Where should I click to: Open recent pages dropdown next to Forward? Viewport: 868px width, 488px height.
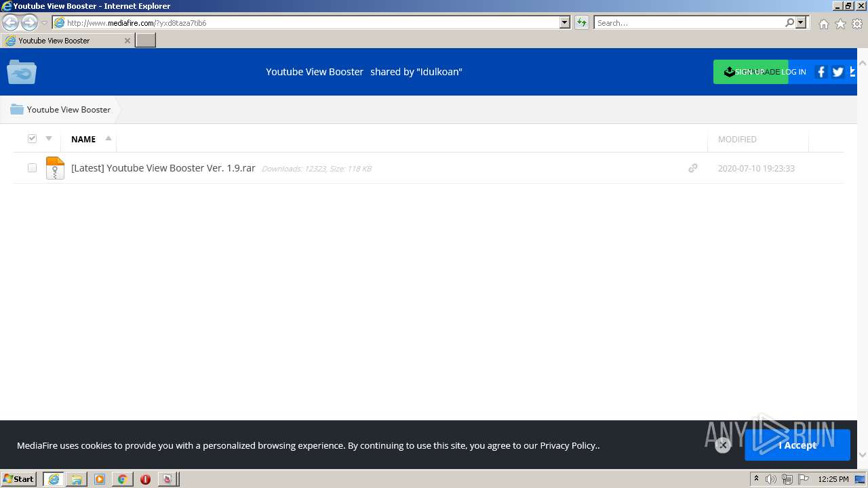[44, 22]
